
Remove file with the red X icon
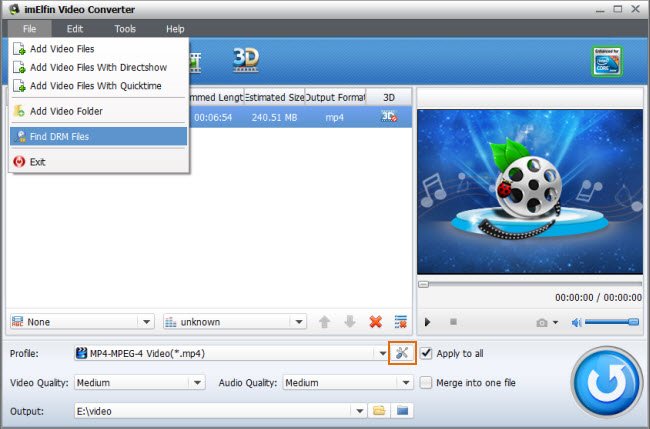point(376,322)
